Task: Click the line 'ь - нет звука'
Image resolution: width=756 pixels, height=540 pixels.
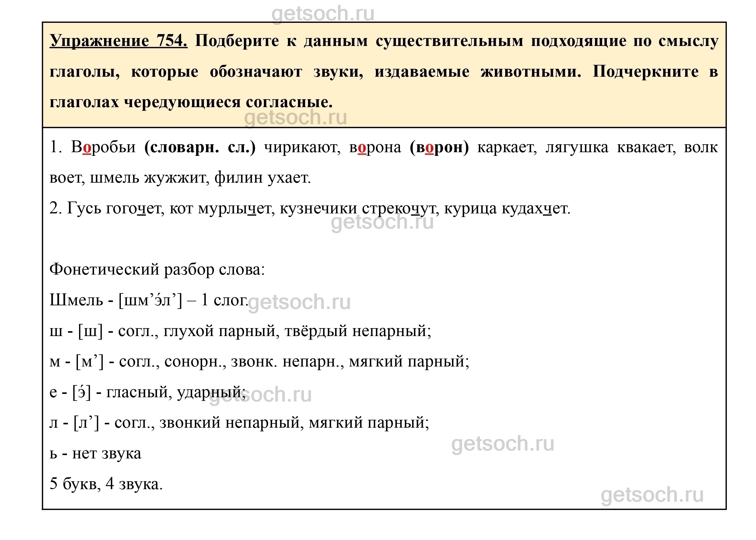Action: point(96,454)
